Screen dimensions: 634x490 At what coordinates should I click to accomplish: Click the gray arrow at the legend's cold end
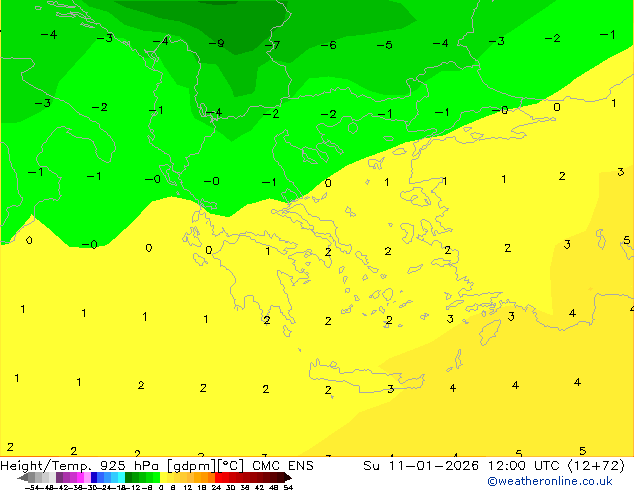coord(23,477)
